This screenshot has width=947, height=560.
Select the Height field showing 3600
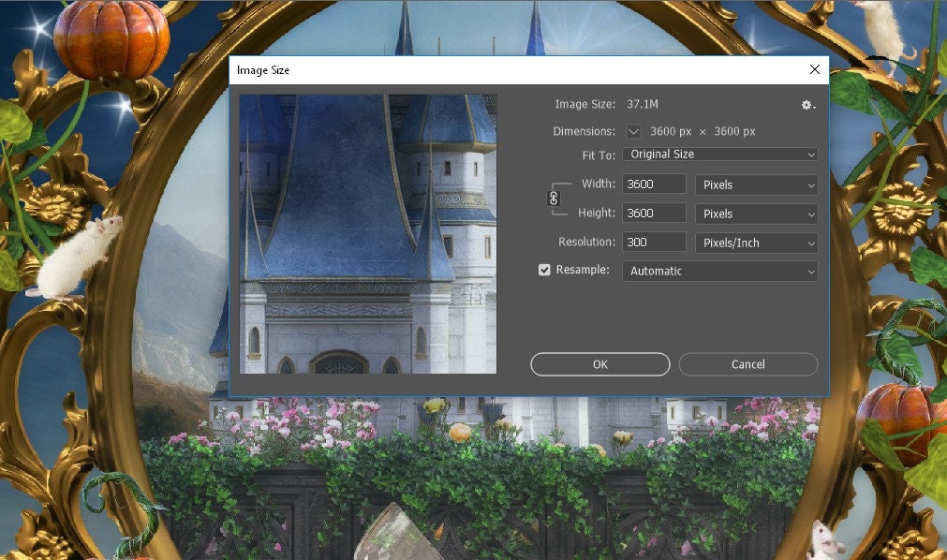(x=653, y=213)
